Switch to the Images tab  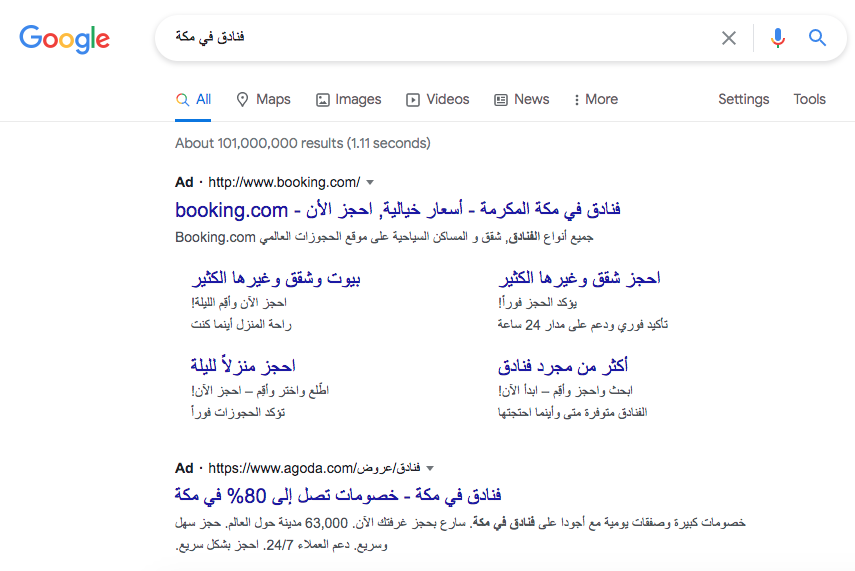tap(348, 99)
